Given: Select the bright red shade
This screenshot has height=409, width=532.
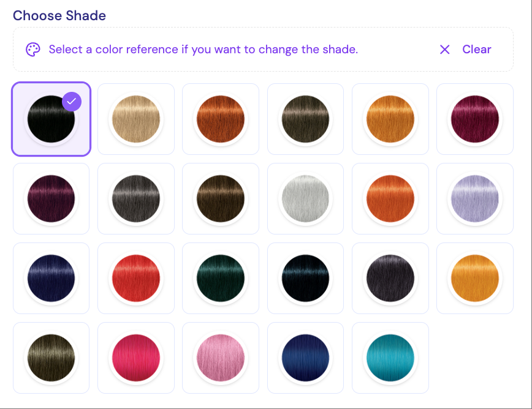Looking at the screenshot, I should (136, 278).
